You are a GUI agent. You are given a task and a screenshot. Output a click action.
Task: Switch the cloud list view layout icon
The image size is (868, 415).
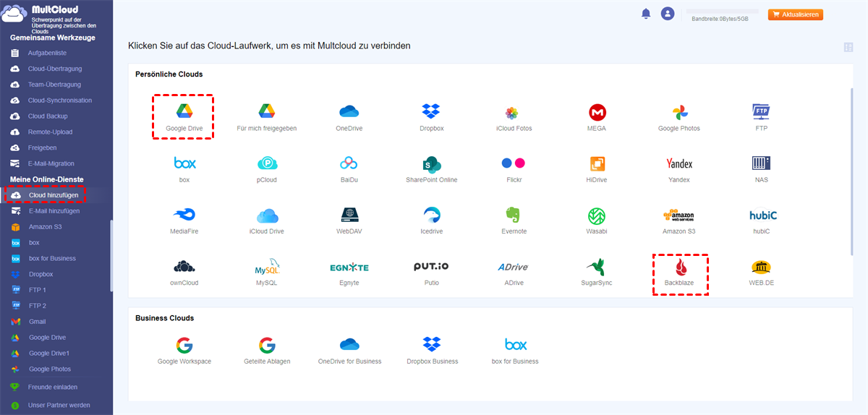point(848,48)
